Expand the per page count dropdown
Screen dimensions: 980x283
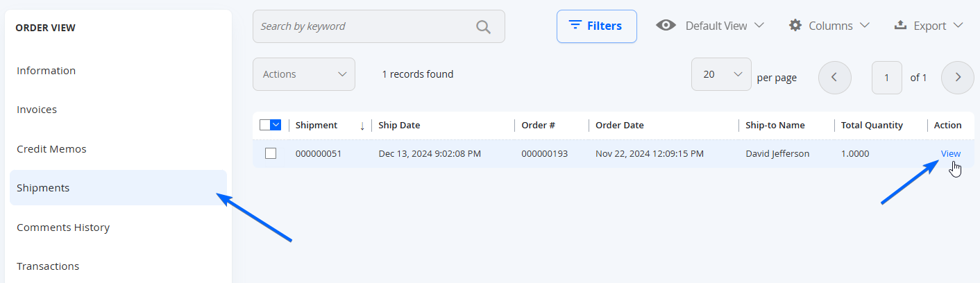tap(721, 74)
